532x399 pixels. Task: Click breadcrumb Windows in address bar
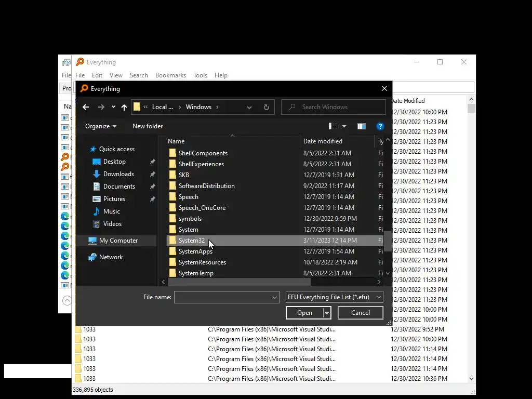coord(198,107)
